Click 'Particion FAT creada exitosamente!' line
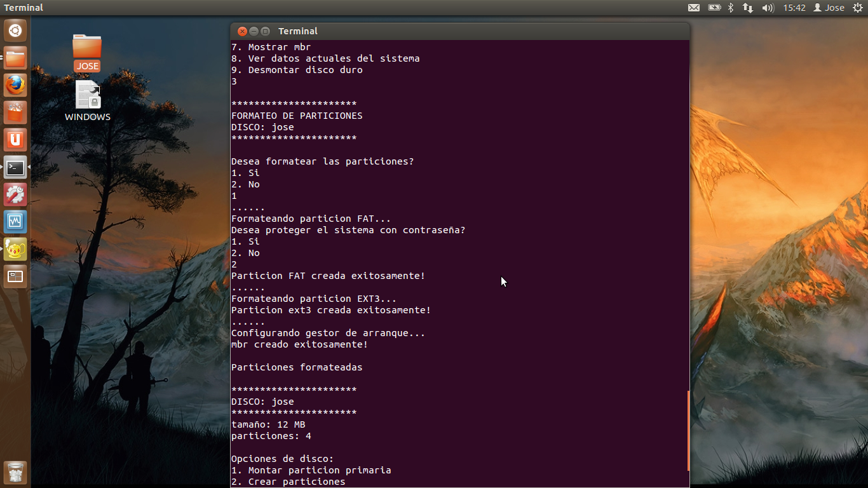 click(329, 276)
